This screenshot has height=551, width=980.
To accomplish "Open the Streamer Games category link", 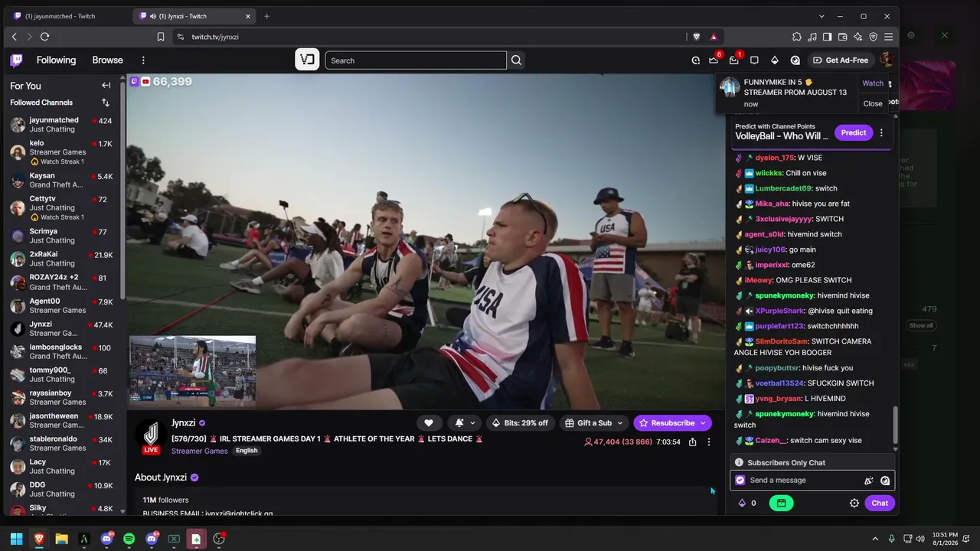I will [200, 451].
